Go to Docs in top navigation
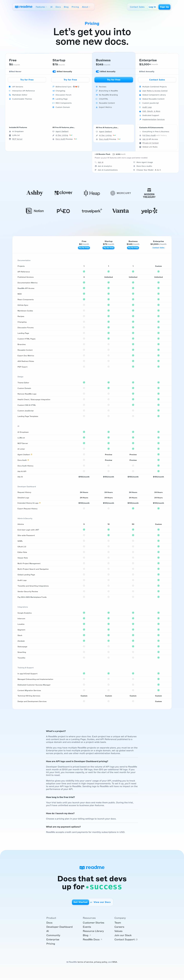Viewport: 184px width, 980px height. pos(58,7)
